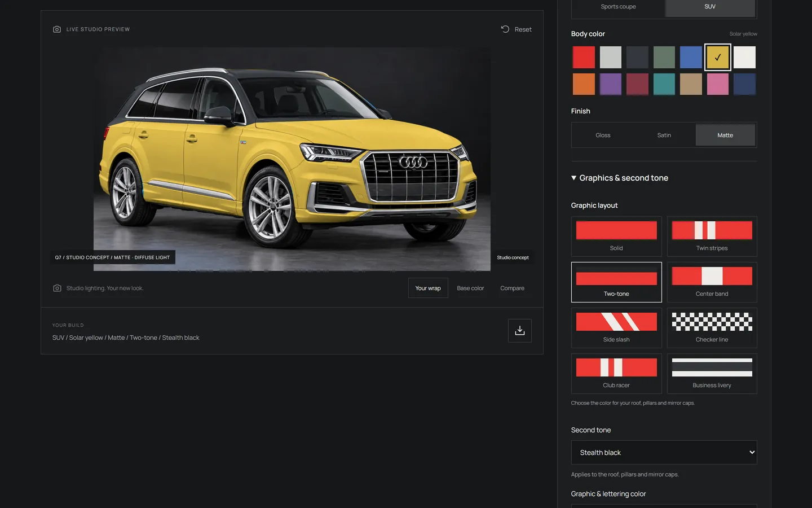
Task: Select the Solid graphic layout
Action: 616,237
